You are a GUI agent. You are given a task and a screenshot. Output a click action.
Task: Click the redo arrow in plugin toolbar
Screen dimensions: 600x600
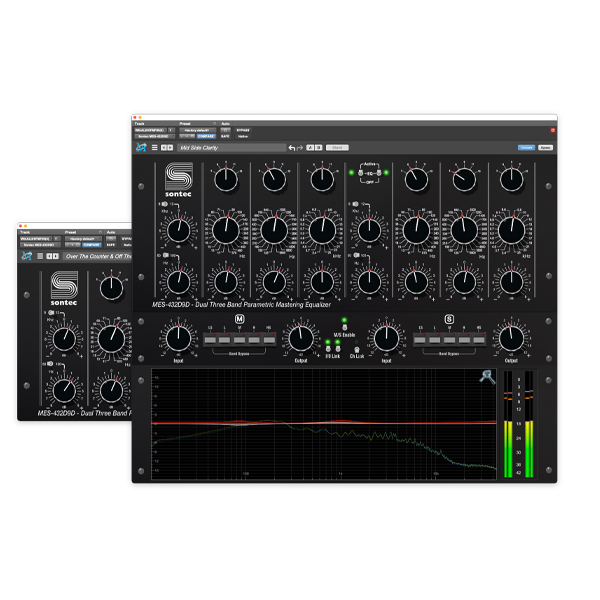pos(301,147)
